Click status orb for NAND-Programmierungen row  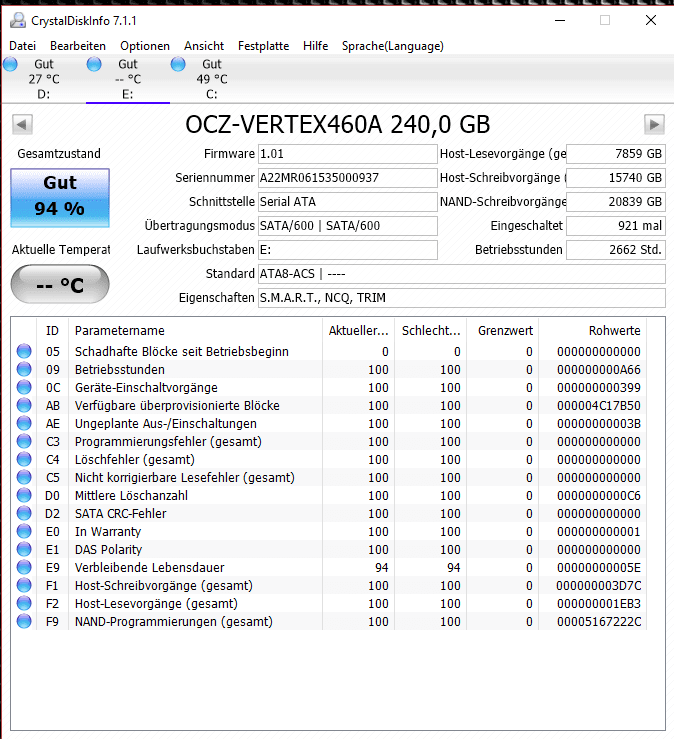(x=24, y=621)
